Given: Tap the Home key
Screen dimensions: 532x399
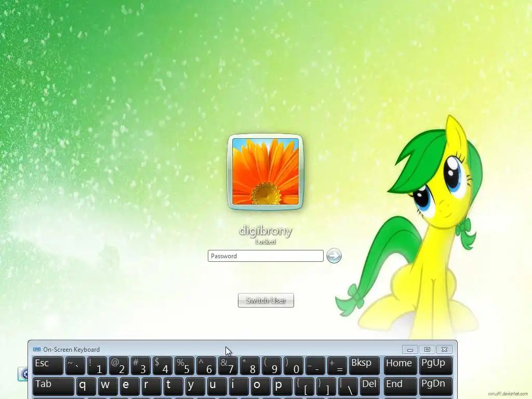Looking at the screenshot, I should pyautogui.click(x=401, y=365).
